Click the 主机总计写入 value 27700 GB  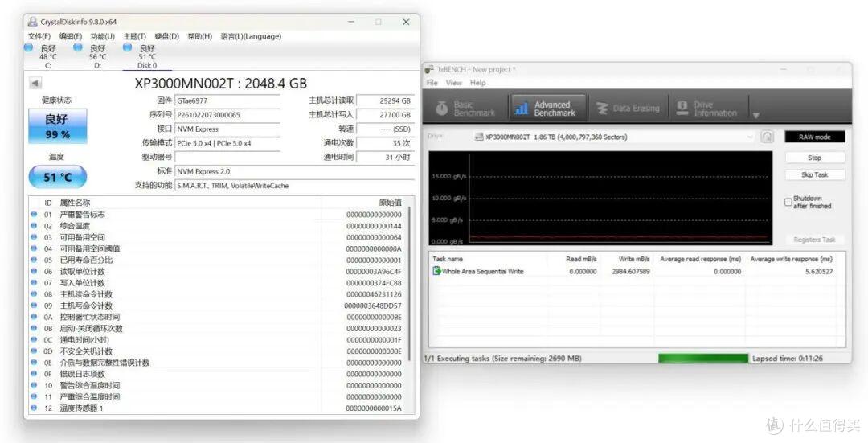point(386,115)
